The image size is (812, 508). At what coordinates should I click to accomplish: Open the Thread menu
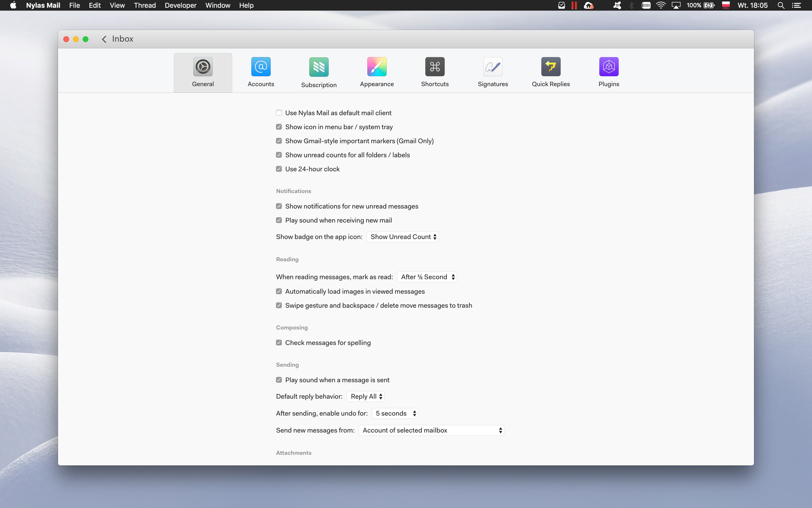[144, 5]
